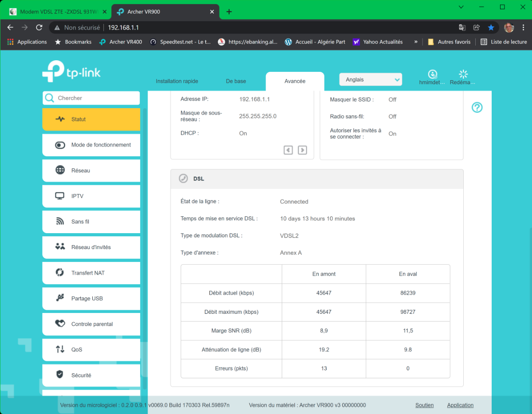Open the Speedtest.net bookmark

click(180, 42)
